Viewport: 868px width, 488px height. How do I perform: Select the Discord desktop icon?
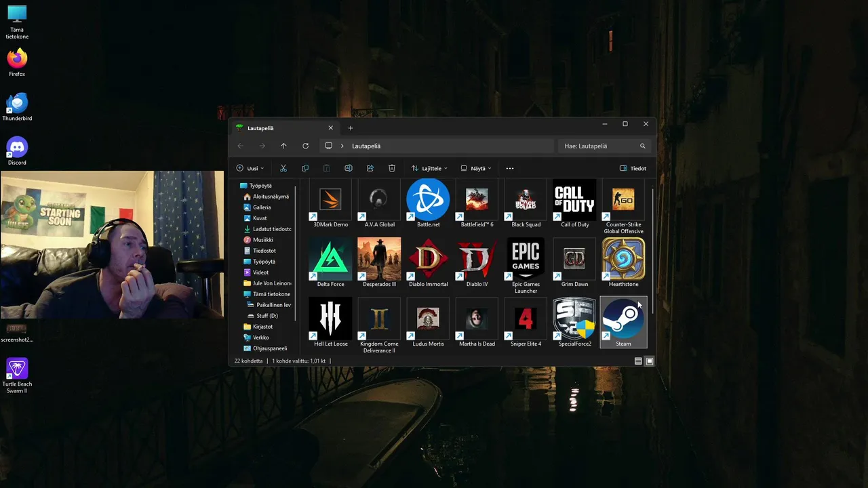pyautogui.click(x=17, y=151)
